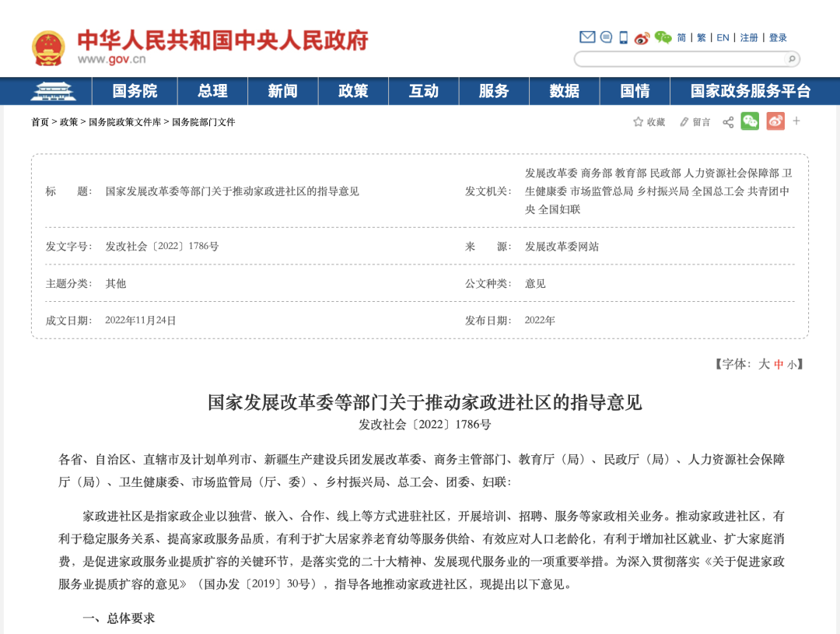Viewport: 840px width, 634px height.
Task: Switch to English EN version
Action: coord(723,37)
